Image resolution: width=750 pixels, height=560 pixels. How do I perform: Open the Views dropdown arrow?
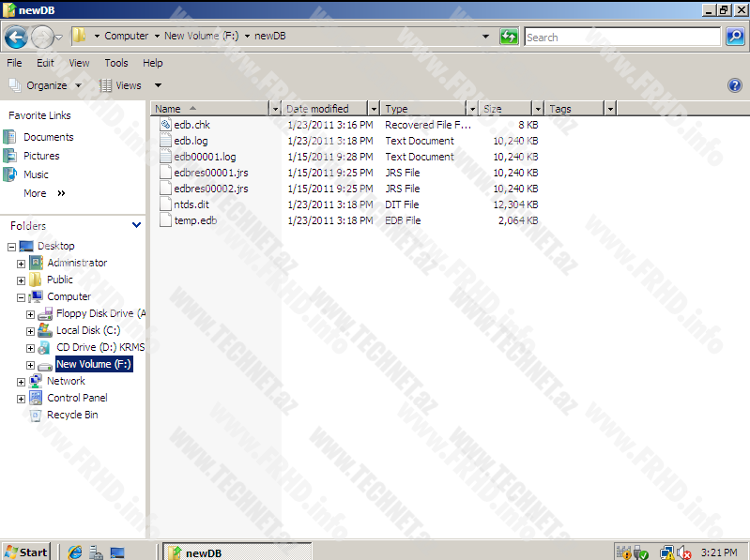(158, 85)
